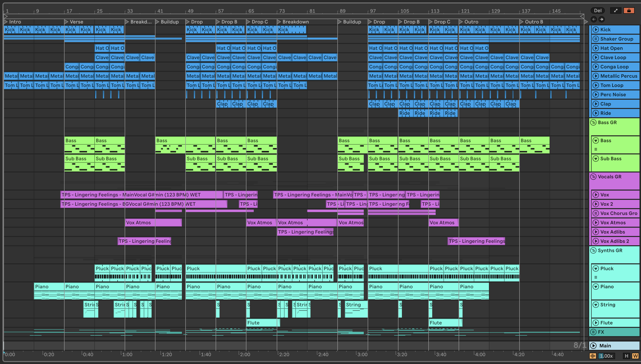Toggle the W optimize width button

pos(635,356)
